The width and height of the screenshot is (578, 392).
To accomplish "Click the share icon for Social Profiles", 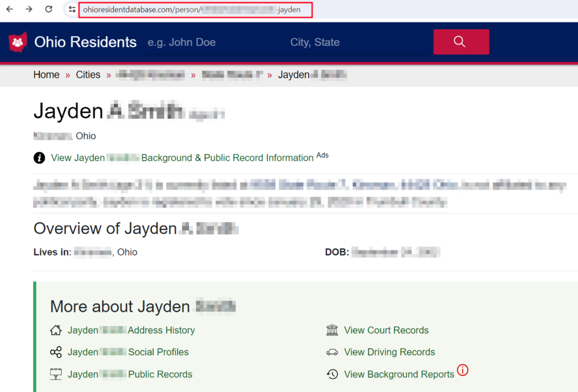I will pyautogui.click(x=56, y=352).
